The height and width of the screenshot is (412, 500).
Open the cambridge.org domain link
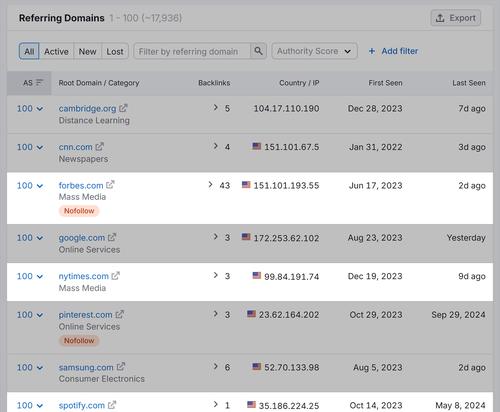click(87, 108)
